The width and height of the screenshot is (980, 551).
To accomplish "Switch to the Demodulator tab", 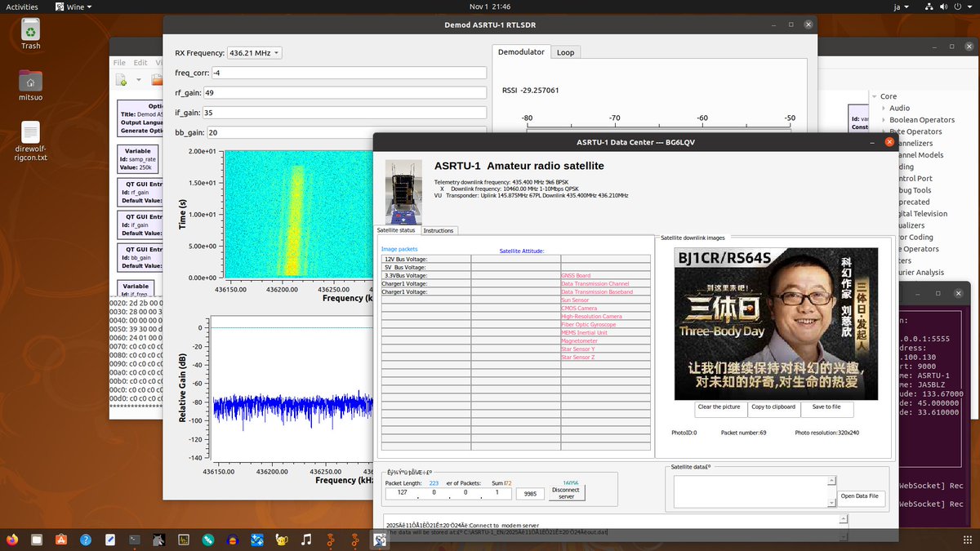I will [521, 51].
